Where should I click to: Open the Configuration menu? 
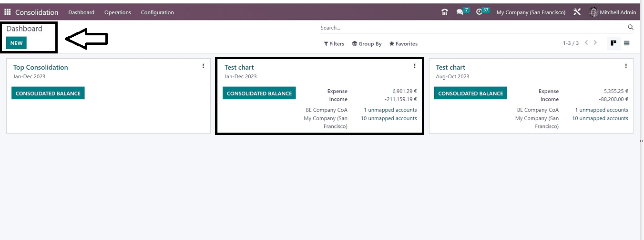157,12
